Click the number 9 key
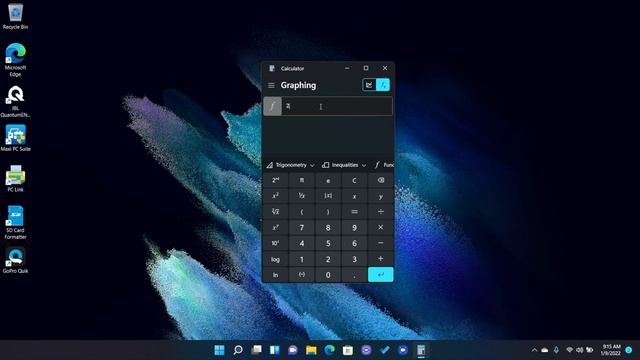Image resolution: width=640 pixels, height=360 pixels. click(x=354, y=227)
